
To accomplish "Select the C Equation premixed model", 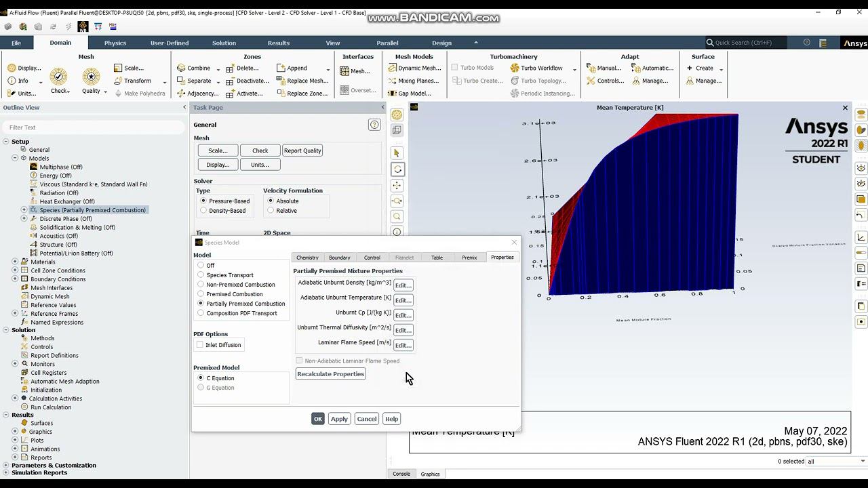I will coord(201,378).
